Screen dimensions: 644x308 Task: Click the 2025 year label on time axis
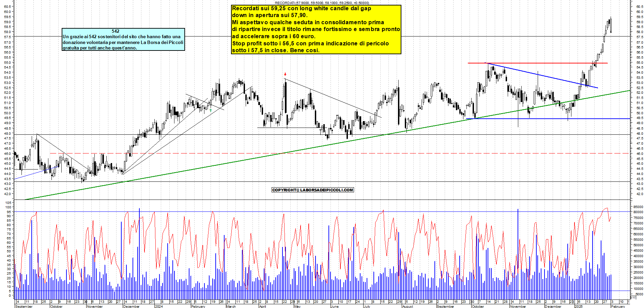coord(579,306)
